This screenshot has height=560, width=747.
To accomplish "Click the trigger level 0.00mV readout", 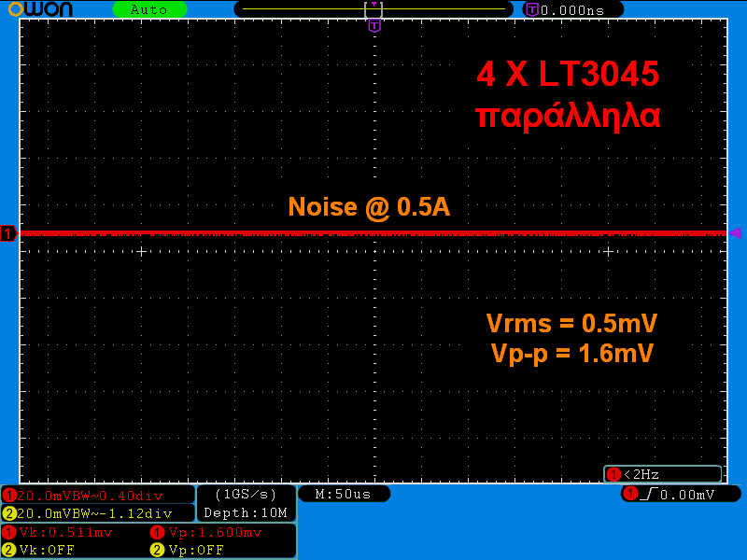I will 689,494.
